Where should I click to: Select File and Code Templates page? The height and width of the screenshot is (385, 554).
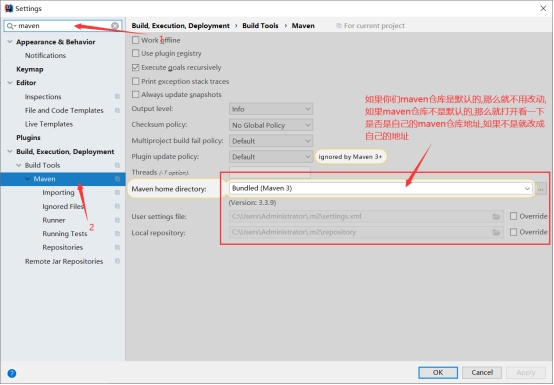pos(64,111)
